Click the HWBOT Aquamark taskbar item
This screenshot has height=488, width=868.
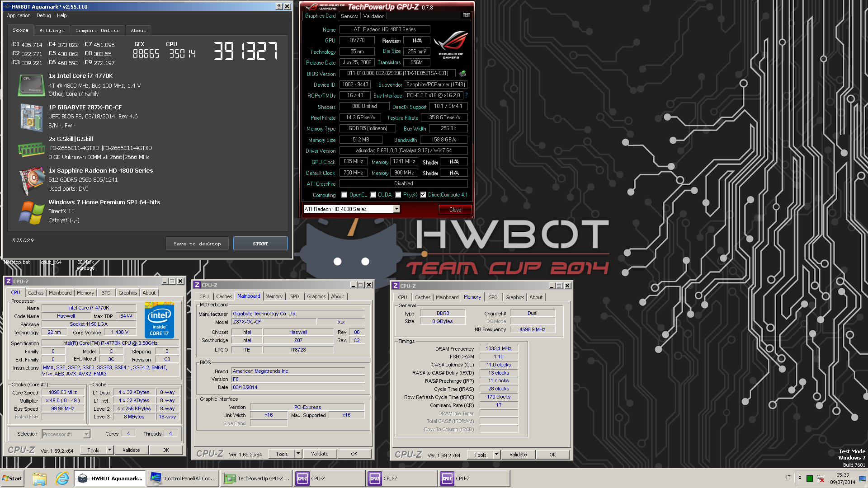pyautogui.click(x=110, y=479)
